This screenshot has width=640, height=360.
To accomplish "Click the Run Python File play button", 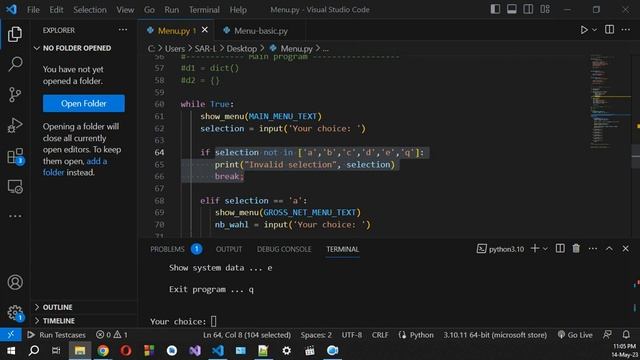I will [x=584, y=30].
